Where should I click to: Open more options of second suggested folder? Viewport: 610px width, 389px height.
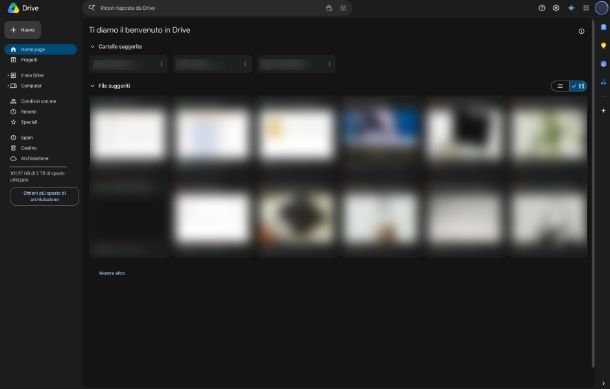coord(245,64)
